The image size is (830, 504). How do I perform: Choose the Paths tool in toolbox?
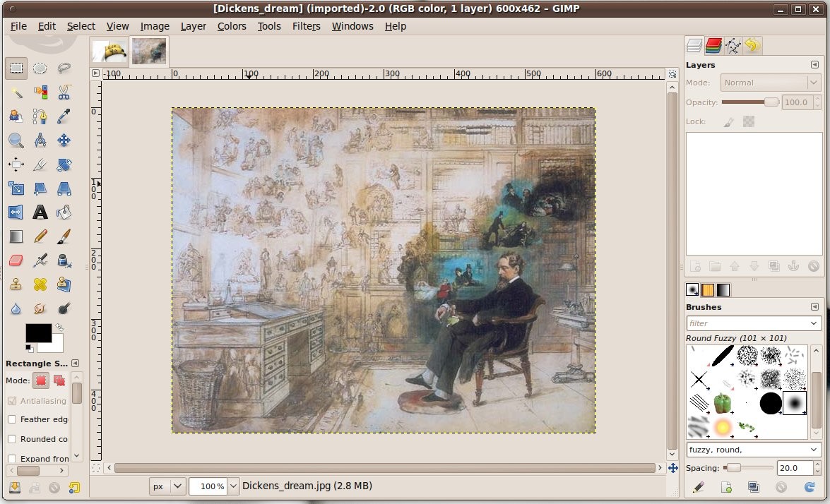click(40, 116)
